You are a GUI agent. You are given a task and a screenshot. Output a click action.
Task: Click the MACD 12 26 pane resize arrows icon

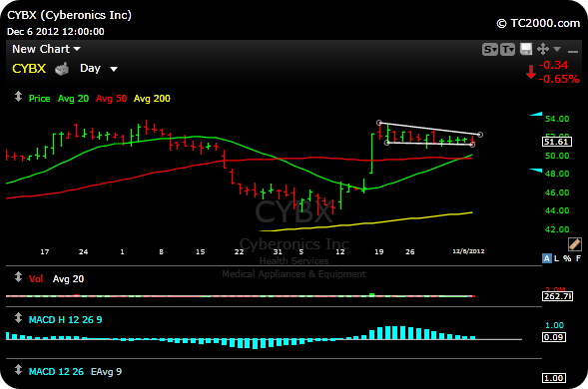point(18,370)
